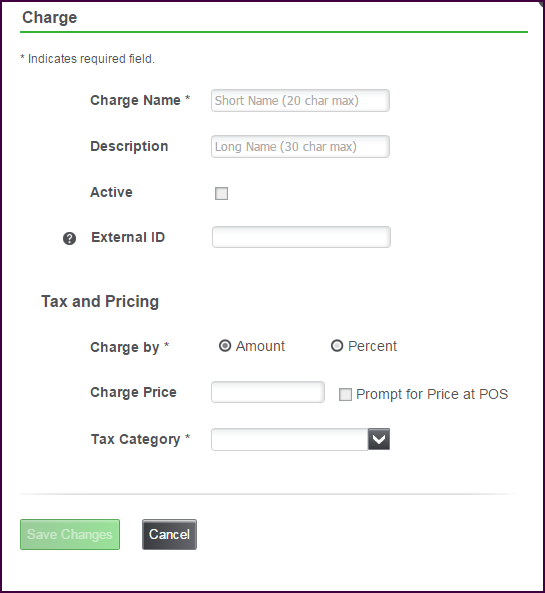Click into the External ID text box
Image resolution: width=545 pixels, height=593 pixels.
pyautogui.click(x=301, y=237)
